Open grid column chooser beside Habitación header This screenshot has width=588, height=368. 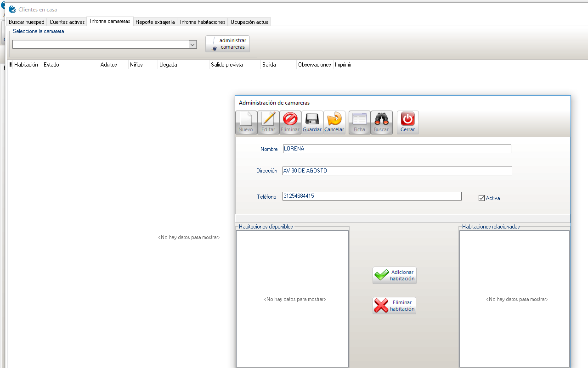(10, 65)
